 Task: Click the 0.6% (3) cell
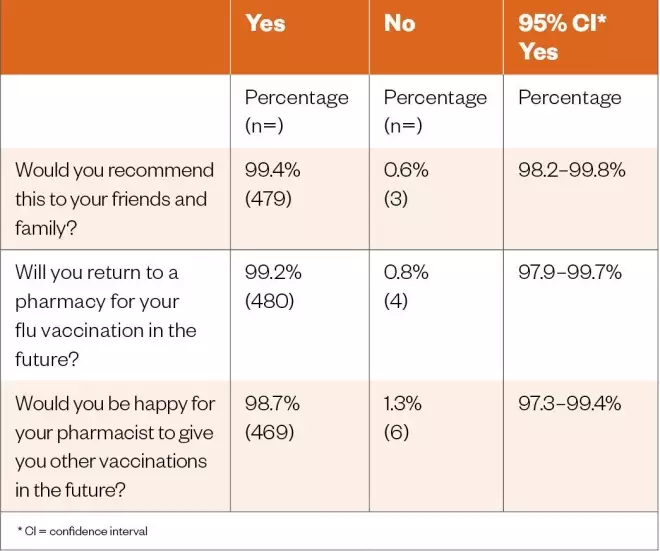(x=406, y=184)
